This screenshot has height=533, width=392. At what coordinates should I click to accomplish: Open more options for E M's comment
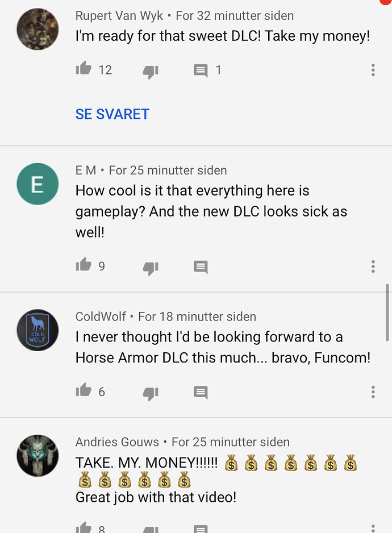(x=373, y=266)
